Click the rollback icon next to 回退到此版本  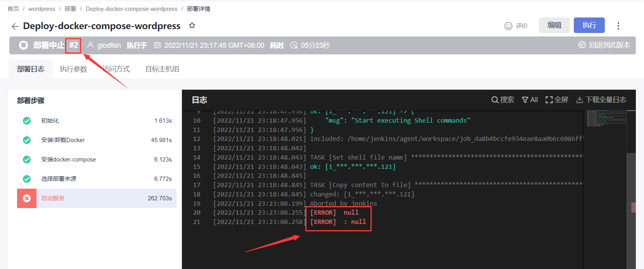tap(582, 45)
